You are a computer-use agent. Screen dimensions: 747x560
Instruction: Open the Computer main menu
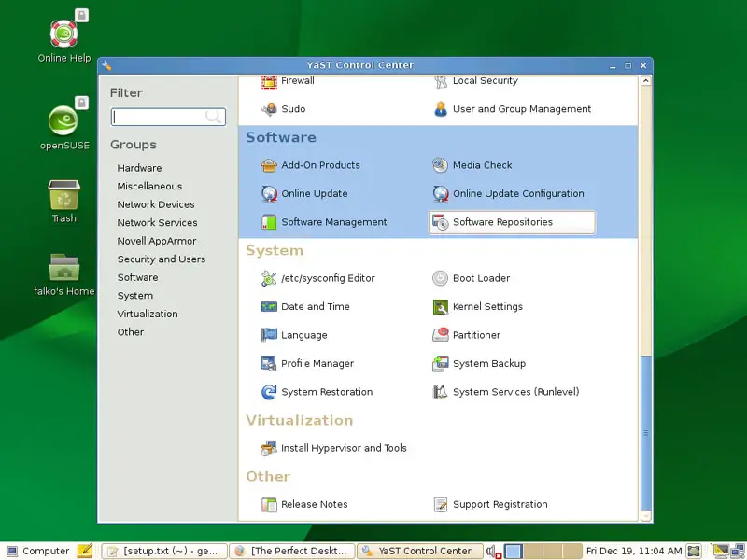tap(39, 551)
